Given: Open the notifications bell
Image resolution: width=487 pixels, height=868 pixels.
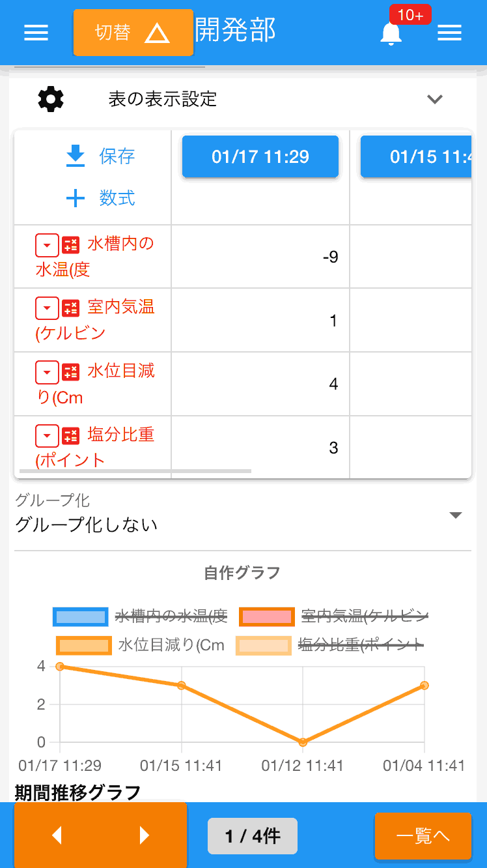Looking at the screenshot, I should [x=391, y=33].
